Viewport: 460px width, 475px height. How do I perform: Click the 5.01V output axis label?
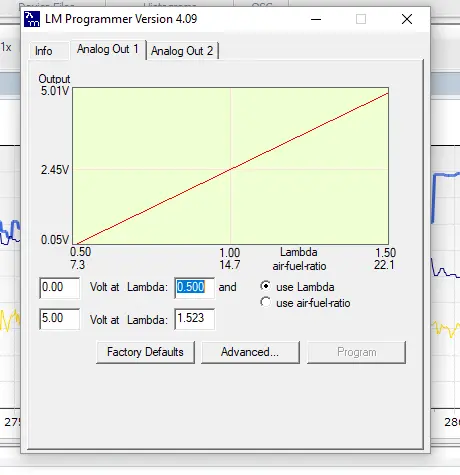click(x=55, y=91)
